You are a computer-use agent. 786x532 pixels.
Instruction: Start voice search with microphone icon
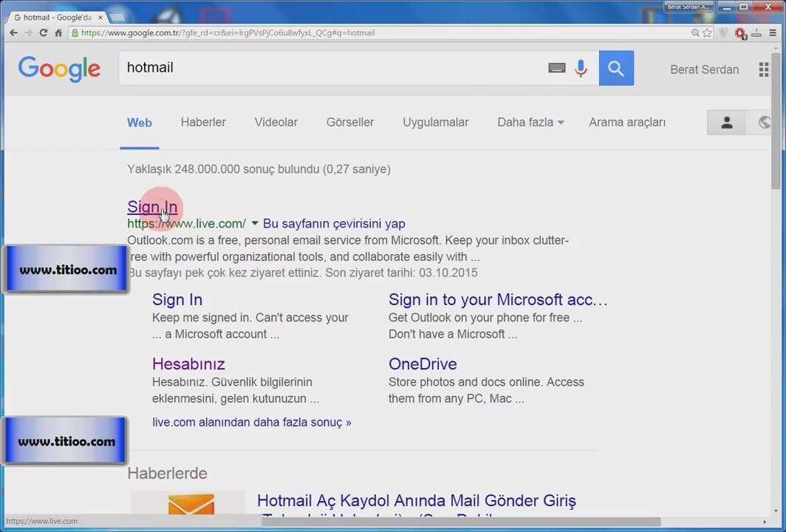click(x=581, y=68)
